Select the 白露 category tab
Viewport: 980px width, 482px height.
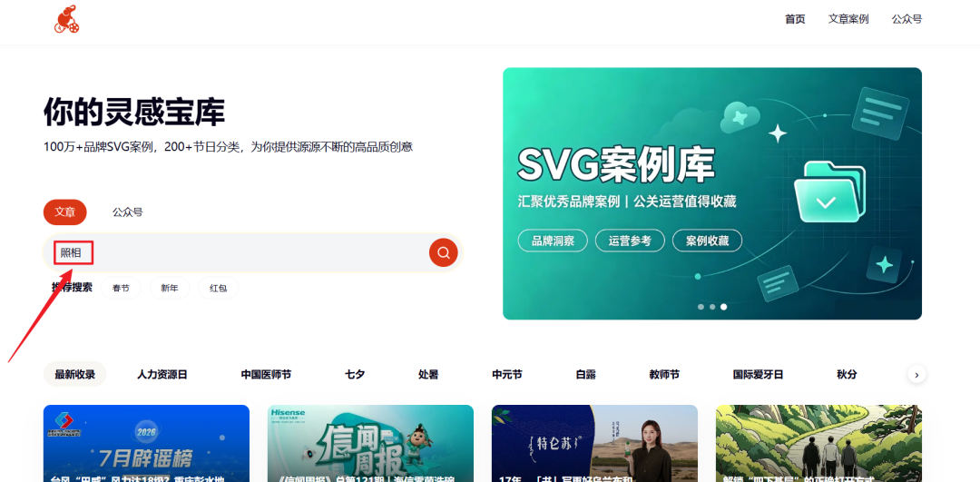(585, 375)
